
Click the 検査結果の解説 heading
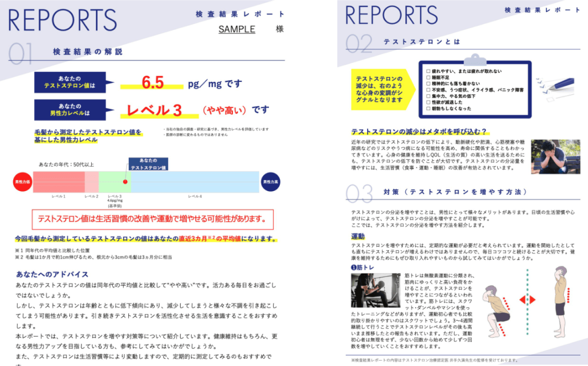pos(88,52)
